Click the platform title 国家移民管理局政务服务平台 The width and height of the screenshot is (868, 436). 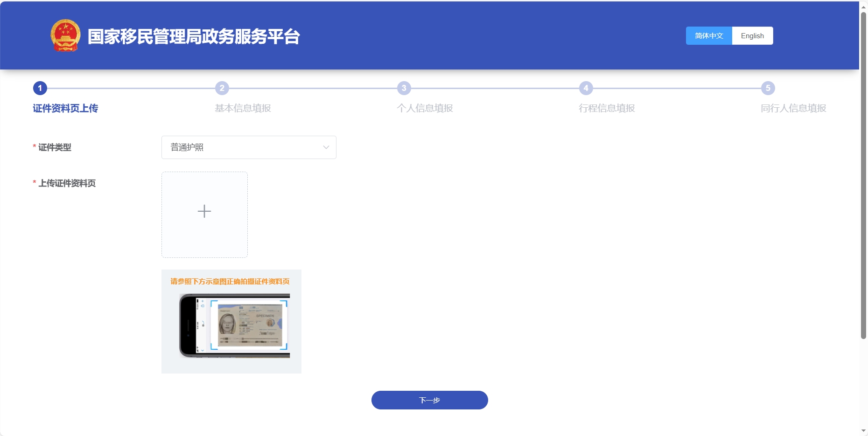coord(194,36)
